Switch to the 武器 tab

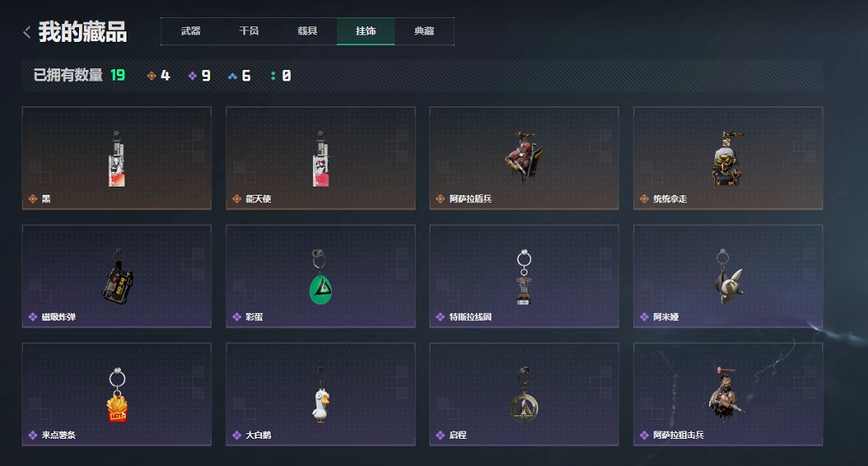191,31
